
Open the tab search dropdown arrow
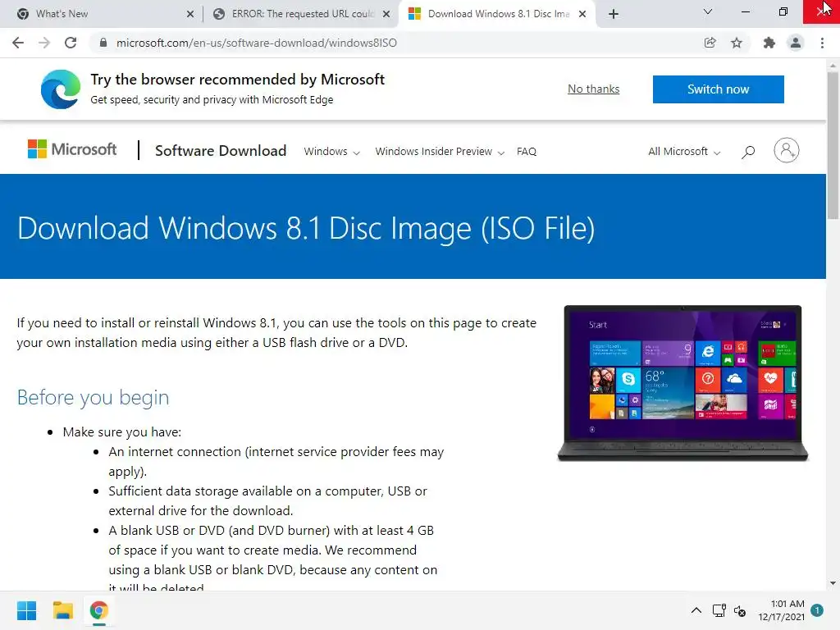point(708,11)
